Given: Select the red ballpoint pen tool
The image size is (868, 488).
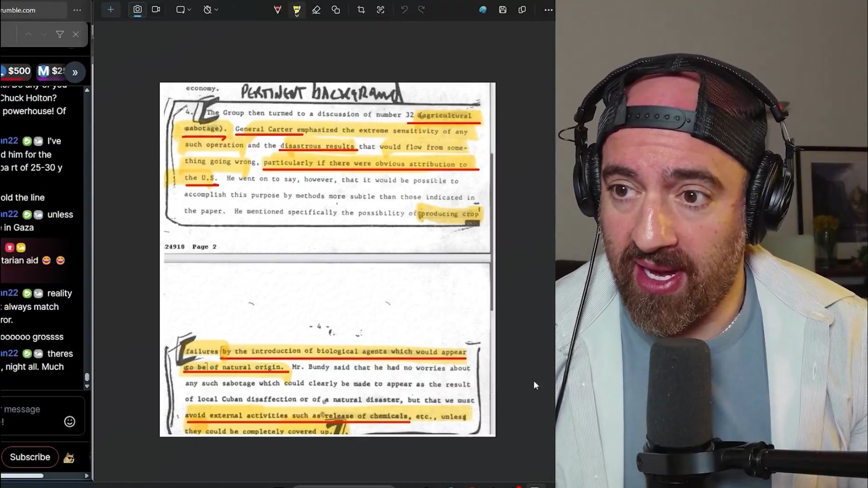Looking at the screenshot, I should 278,9.
